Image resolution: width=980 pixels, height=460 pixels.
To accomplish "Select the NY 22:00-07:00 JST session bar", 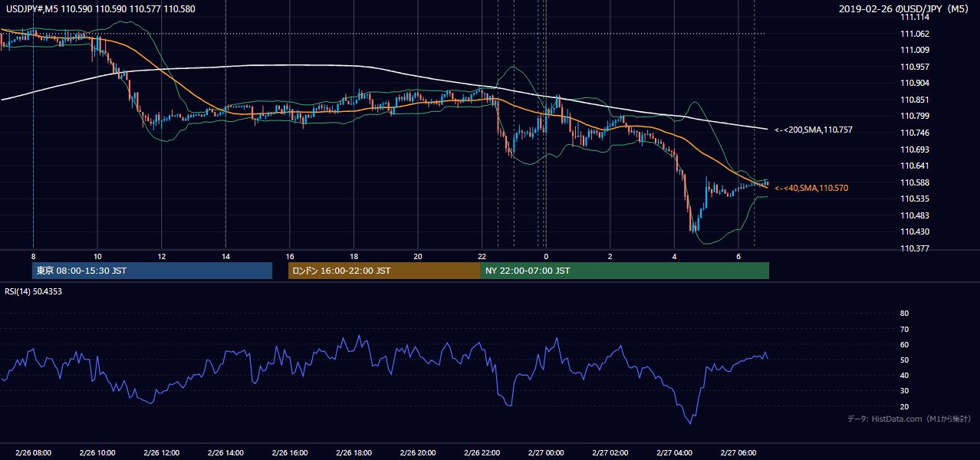I will pos(625,271).
